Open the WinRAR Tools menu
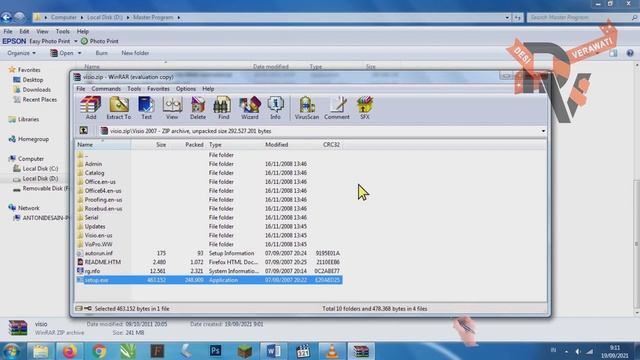The height and width of the screenshot is (360, 640). (134, 89)
